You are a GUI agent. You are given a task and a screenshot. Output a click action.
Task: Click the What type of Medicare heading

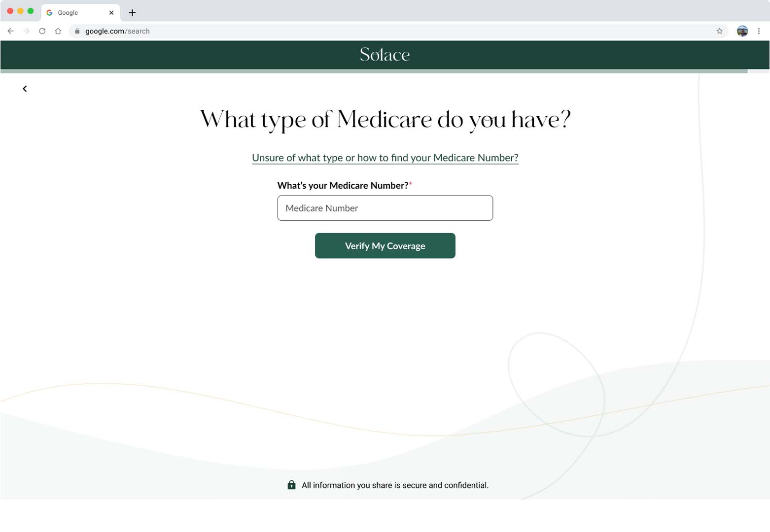[x=385, y=120]
